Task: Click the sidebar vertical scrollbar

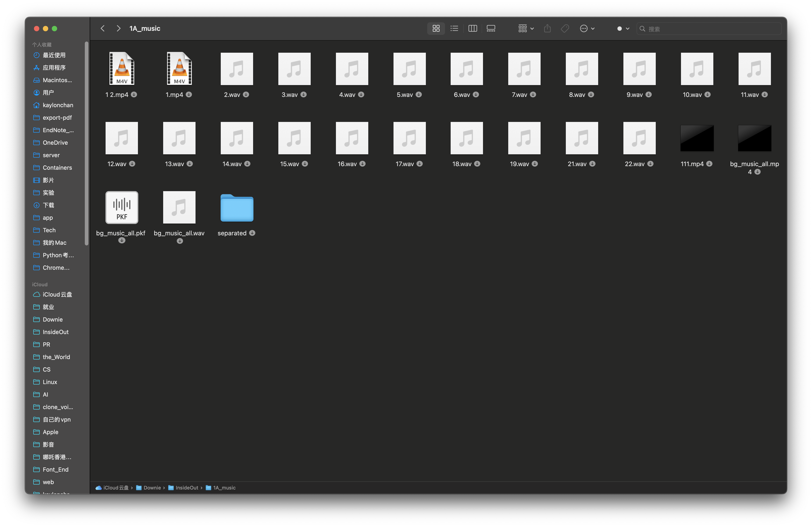Action: click(87, 143)
